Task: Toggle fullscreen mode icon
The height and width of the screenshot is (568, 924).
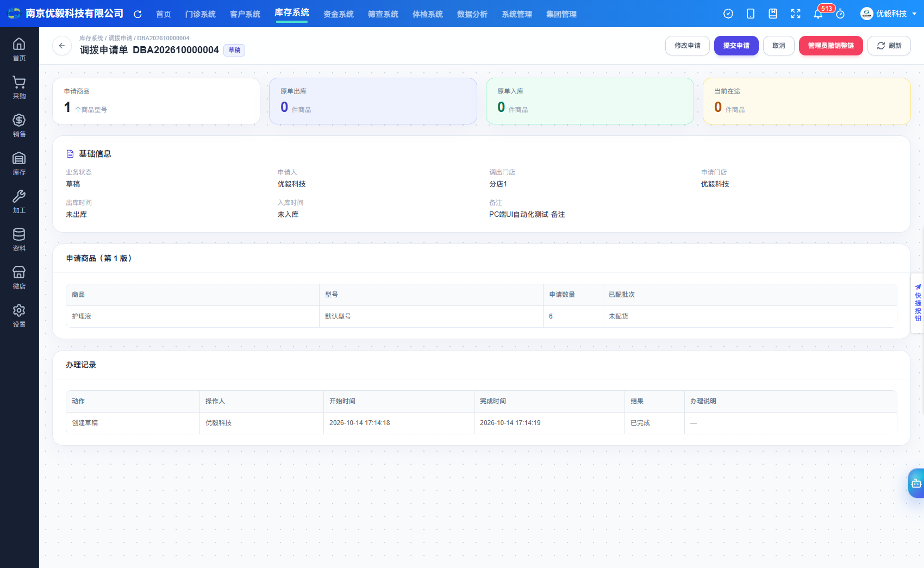Action: click(x=796, y=14)
